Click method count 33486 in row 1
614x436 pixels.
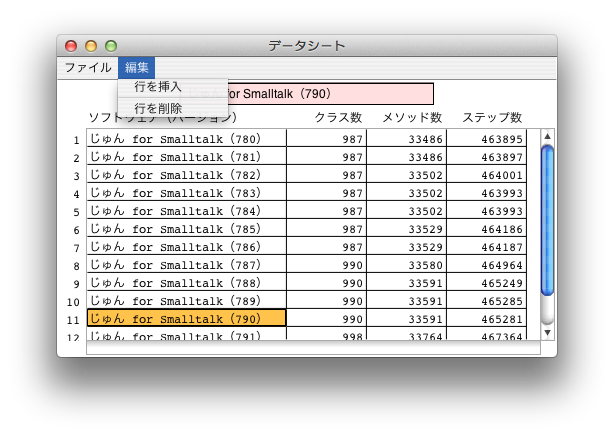[x=406, y=139]
